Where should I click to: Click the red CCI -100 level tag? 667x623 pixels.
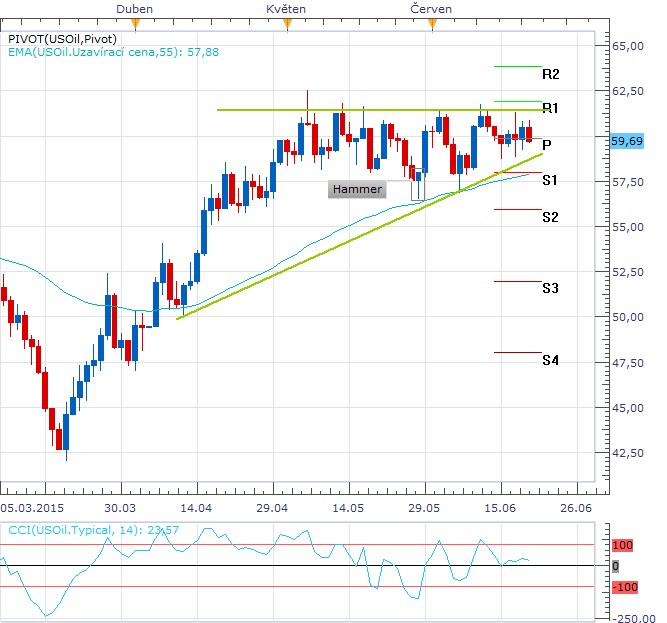[x=624, y=586]
